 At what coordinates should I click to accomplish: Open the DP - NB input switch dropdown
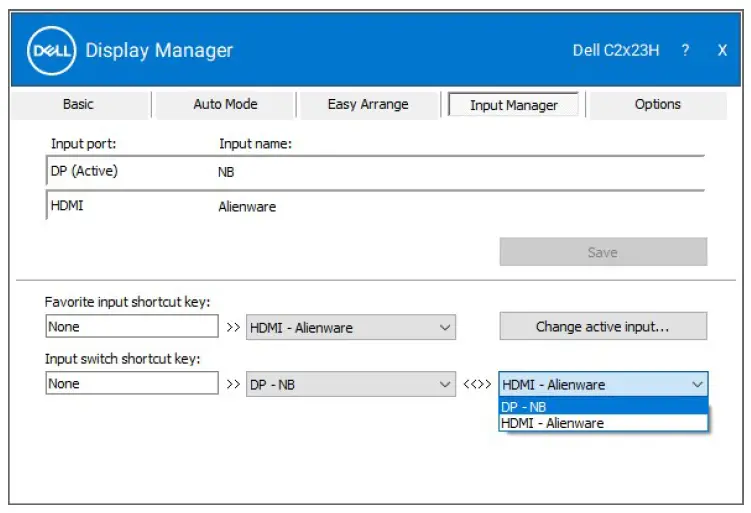pos(351,385)
